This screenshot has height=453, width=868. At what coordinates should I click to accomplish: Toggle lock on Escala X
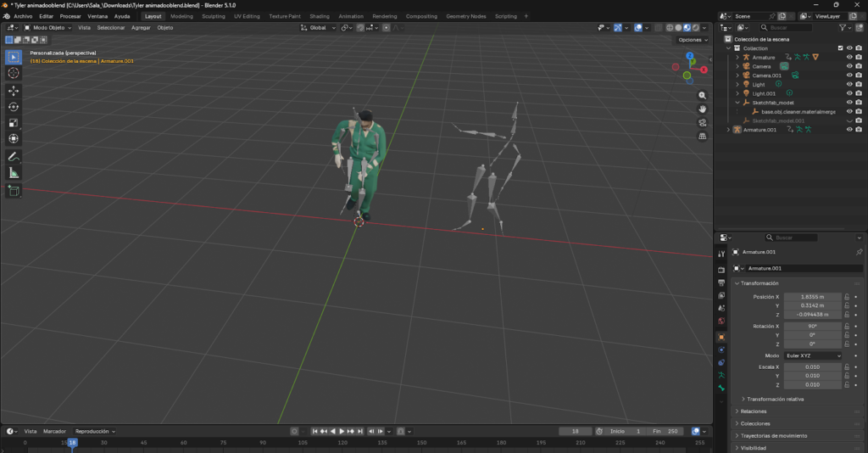[x=847, y=366]
